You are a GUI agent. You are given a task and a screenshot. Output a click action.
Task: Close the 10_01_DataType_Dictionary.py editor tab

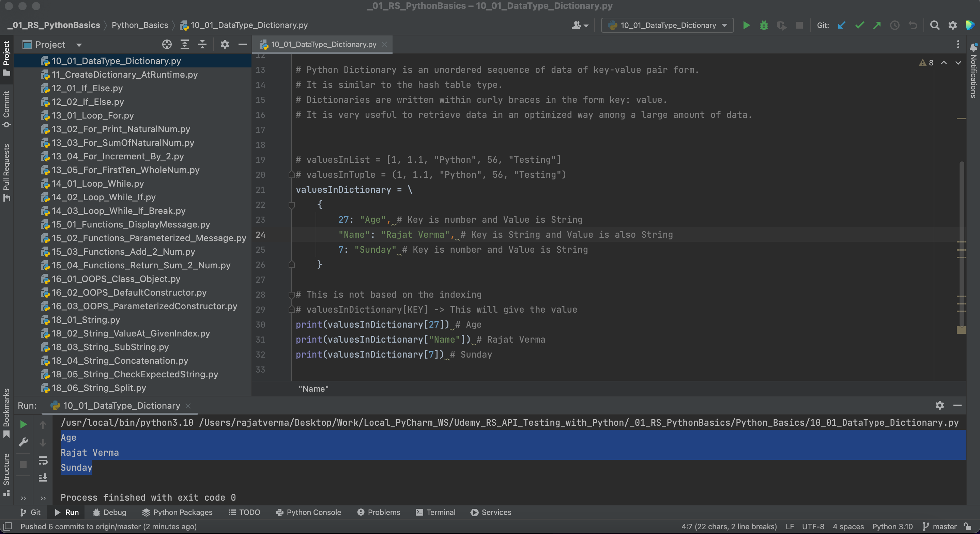384,45
